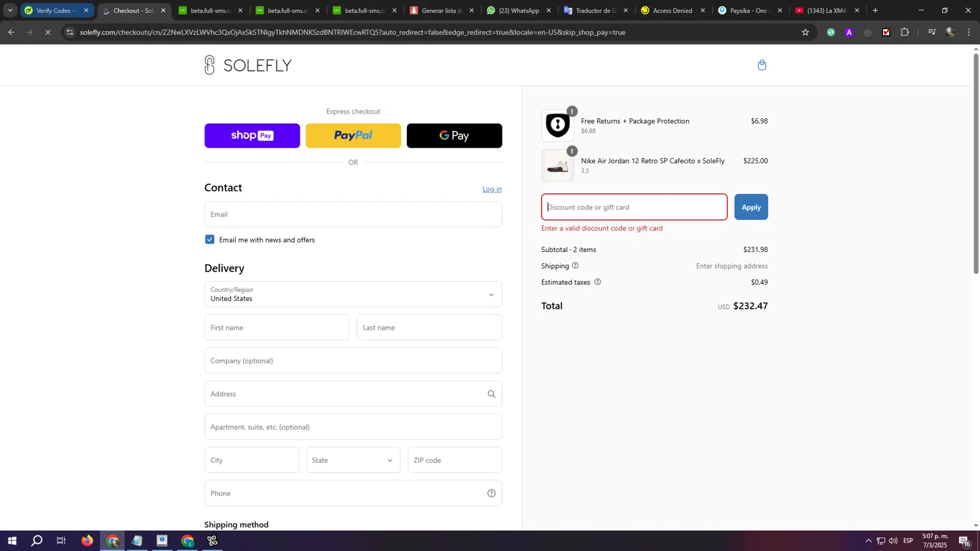Click the Chrome profile avatar icon
Image resolution: width=980 pixels, height=551 pixels.
click(951, 32)
